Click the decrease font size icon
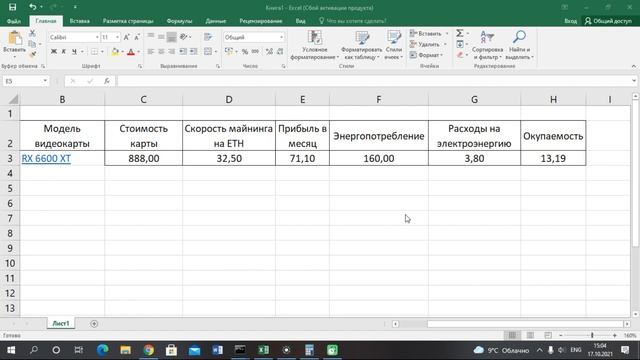 click(137, 37)
